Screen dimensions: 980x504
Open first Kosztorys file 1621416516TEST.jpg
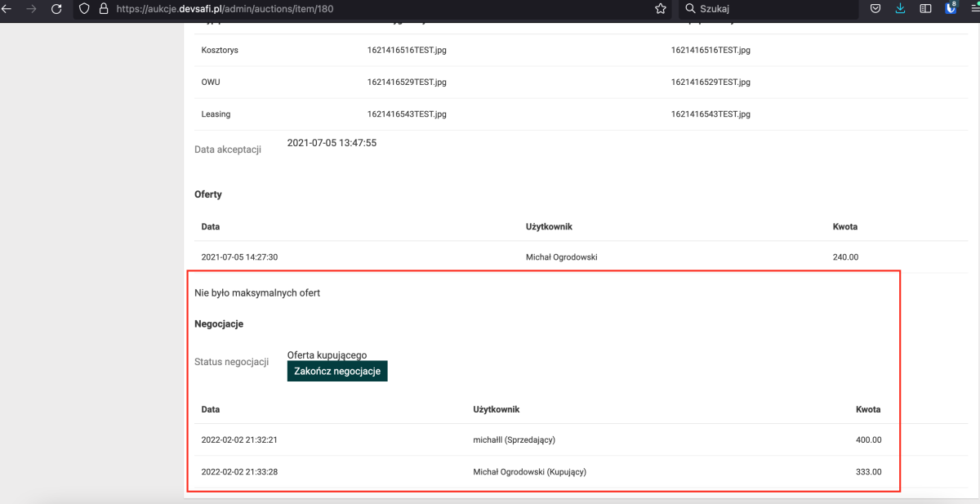pyautogui.click(x=407, y=51)
